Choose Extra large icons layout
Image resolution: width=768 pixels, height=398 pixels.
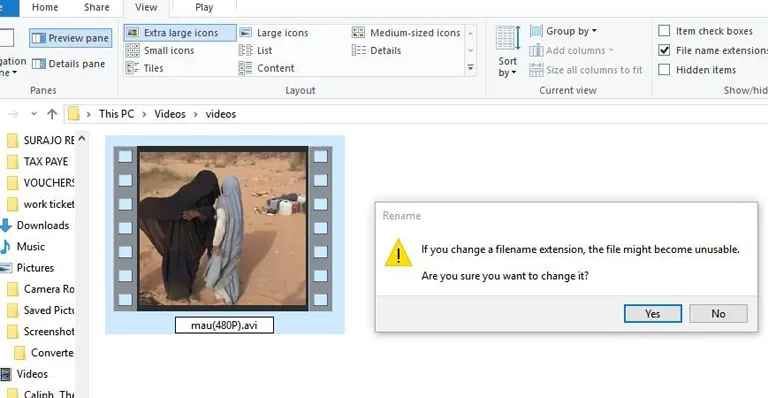pos(180,33)
